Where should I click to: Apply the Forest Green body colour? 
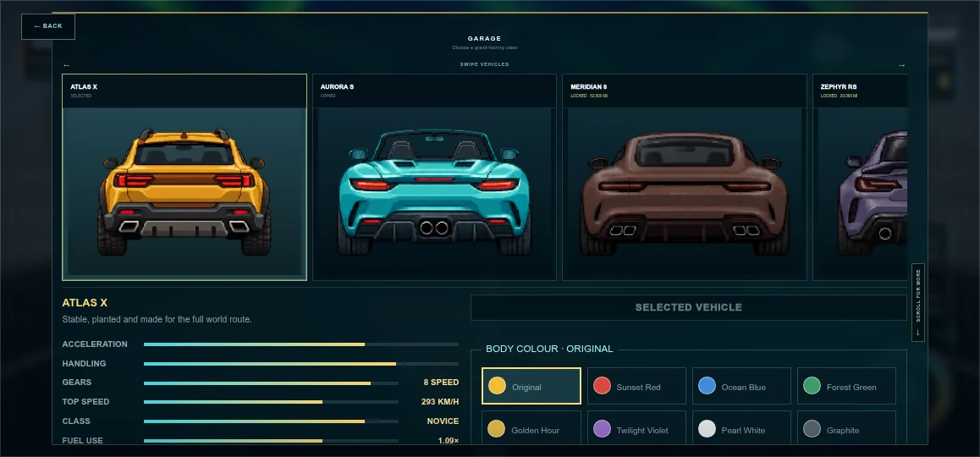(846, 387)
